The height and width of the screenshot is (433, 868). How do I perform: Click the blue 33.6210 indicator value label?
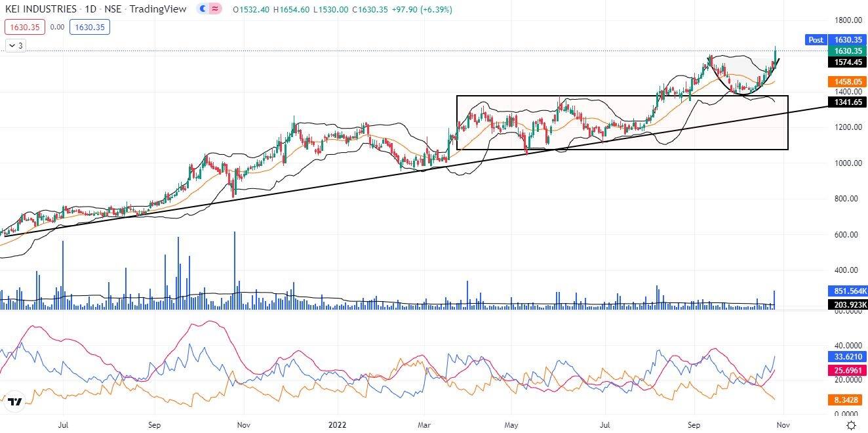pyautogui.click(x=846, y=357)
